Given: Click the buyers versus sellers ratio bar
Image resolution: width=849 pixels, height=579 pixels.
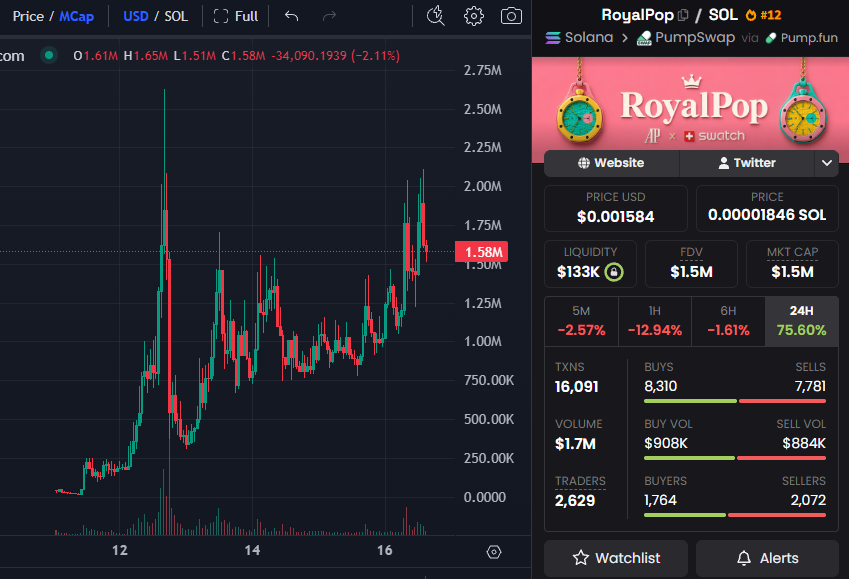Looking at the screenshot, I should pyautogui.click(x=735, y=515).
